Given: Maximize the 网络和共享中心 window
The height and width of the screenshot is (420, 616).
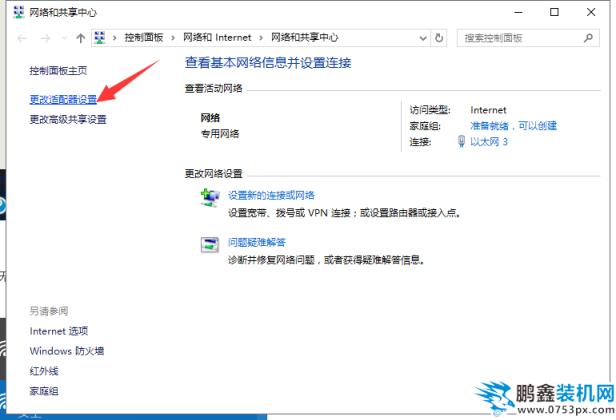Looking at the screenshot, I should 554,12.
